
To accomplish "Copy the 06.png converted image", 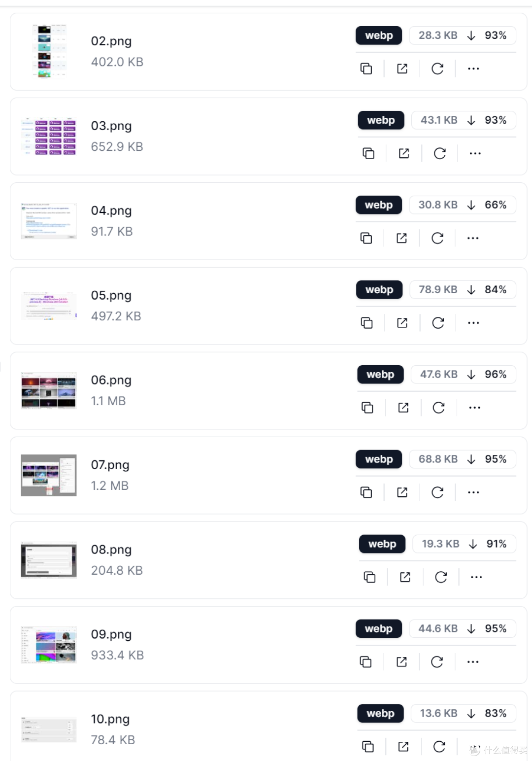I will pyautogui.click(x=367, y=408).
